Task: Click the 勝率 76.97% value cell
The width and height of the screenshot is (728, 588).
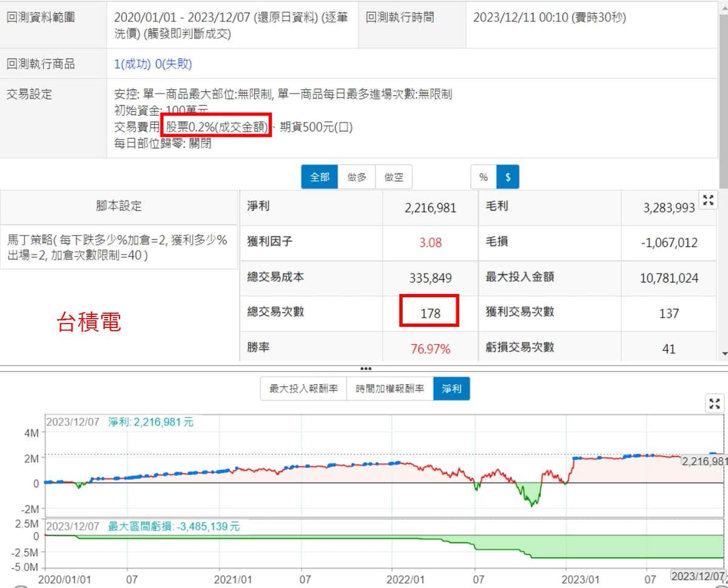Action: [x=430, y=349]
